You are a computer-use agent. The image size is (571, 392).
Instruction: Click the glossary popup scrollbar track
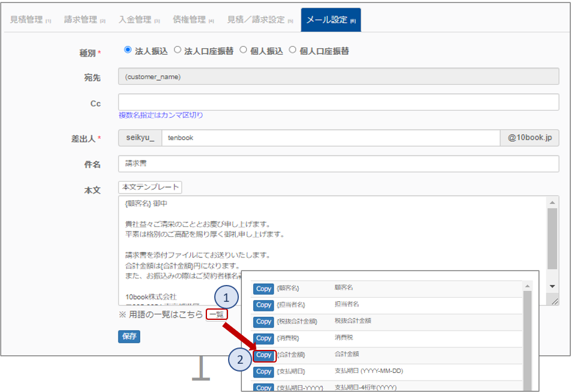pyautogui.click(x=527, y=341)
